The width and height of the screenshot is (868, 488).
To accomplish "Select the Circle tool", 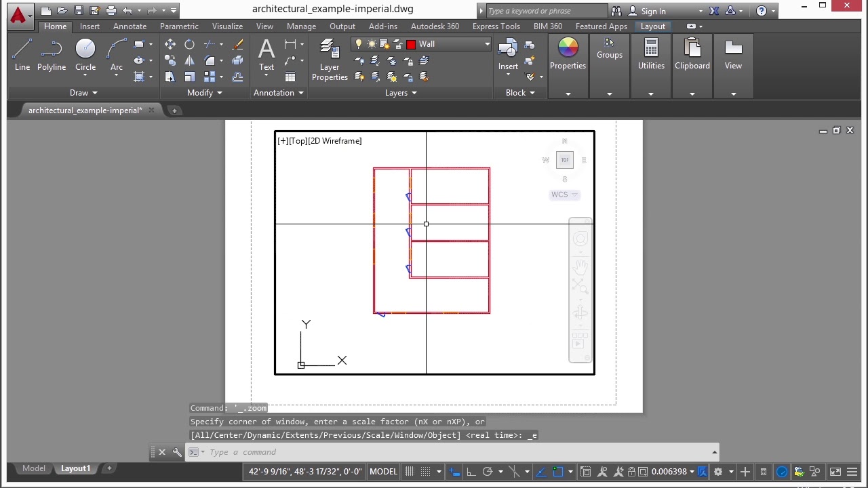I will coord(85,55).
